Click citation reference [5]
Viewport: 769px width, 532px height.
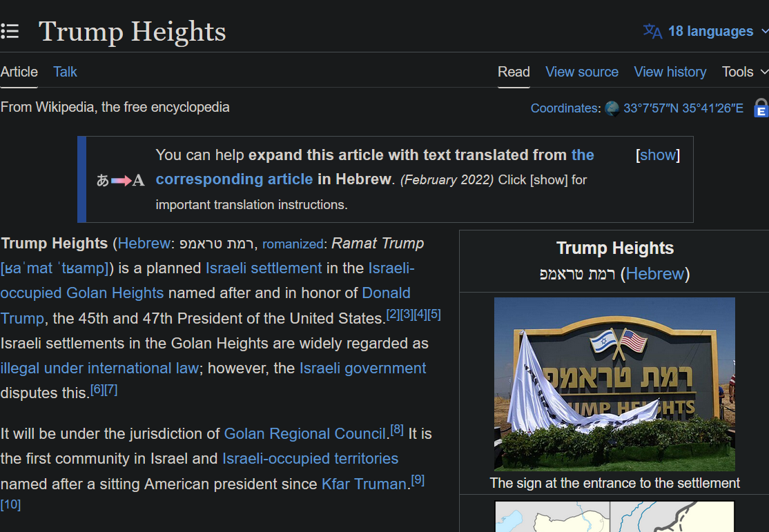[434, 314]
